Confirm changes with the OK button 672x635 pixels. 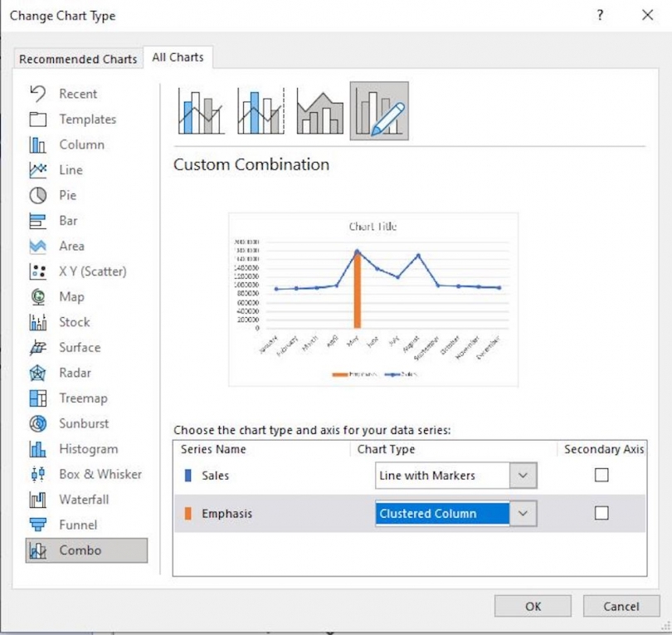pyautogui.click(x=532, y=606)
